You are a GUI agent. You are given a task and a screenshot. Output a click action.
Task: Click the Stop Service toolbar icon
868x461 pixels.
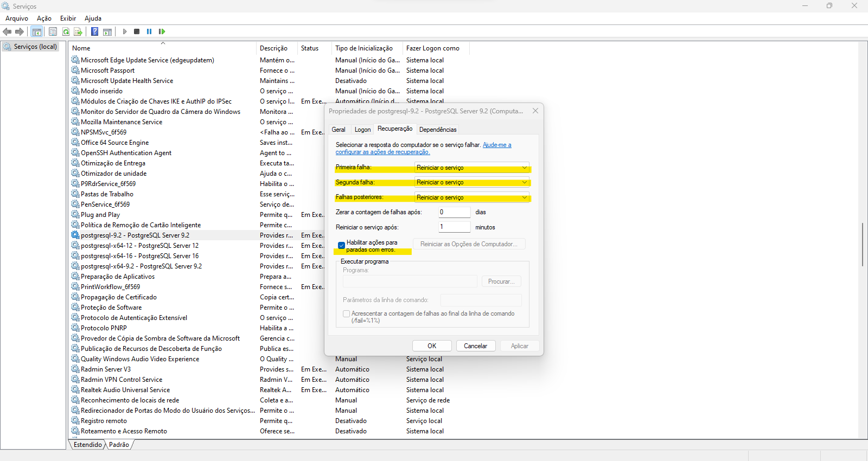[x=137, y=31]
